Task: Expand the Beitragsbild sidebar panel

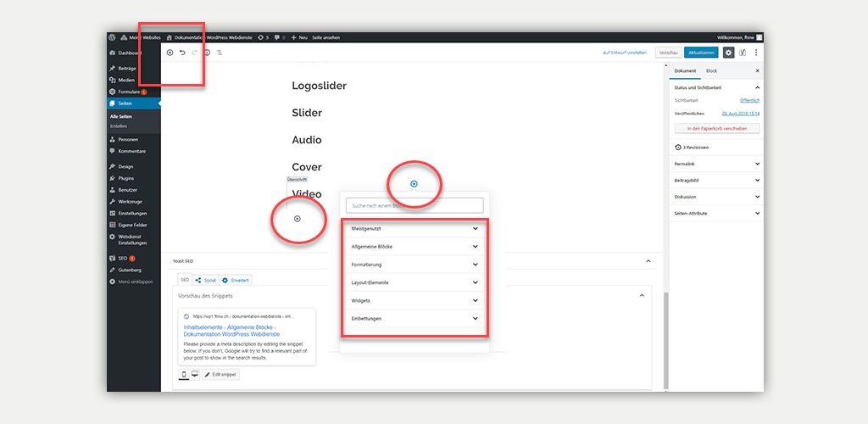Action: 716,180
